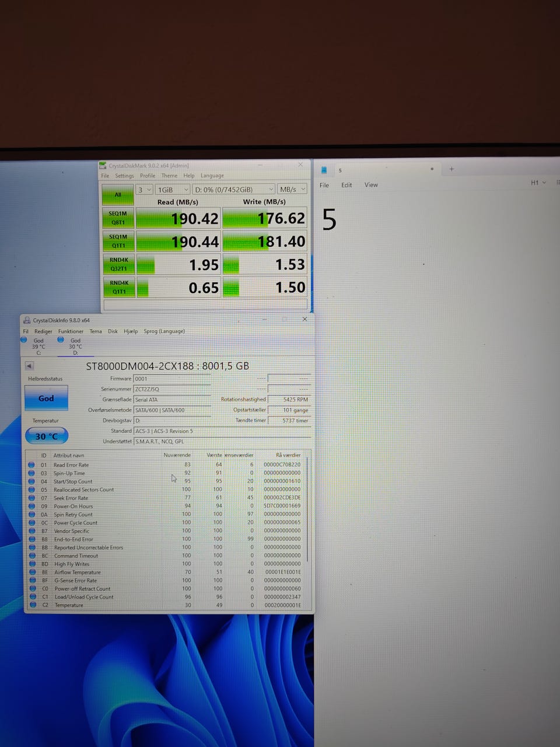Click the status icon for G-Sense Error Rate

[32, 580]
